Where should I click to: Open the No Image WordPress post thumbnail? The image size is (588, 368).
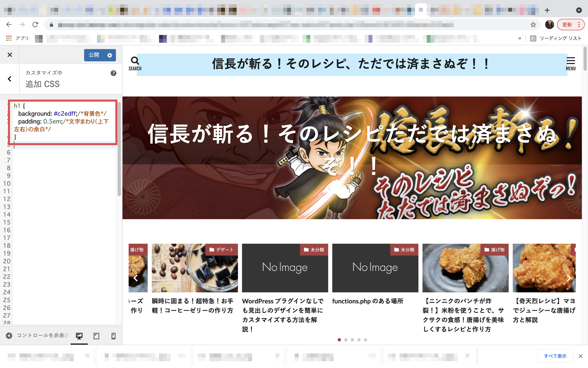(285, 268)
